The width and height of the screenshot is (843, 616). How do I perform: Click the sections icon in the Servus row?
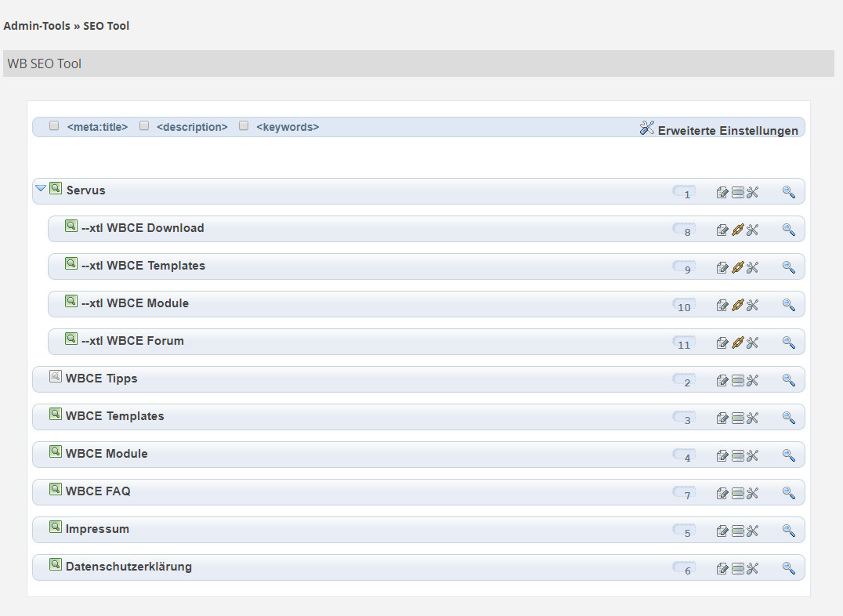[738, 192]
